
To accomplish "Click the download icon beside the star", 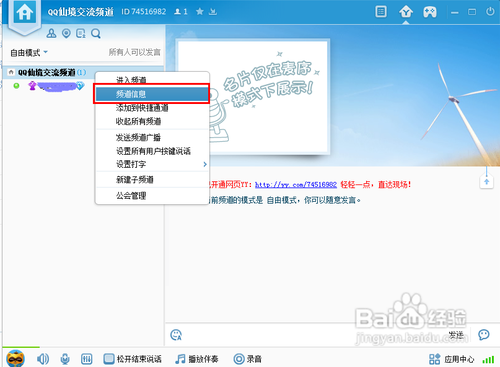I will [x=213, y=12].
